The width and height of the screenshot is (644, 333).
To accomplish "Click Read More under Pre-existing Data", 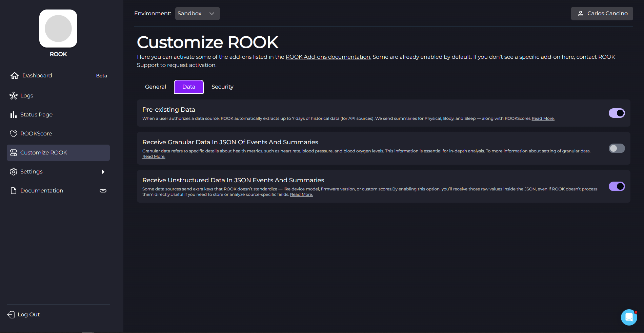I will [x=543, y=118].
